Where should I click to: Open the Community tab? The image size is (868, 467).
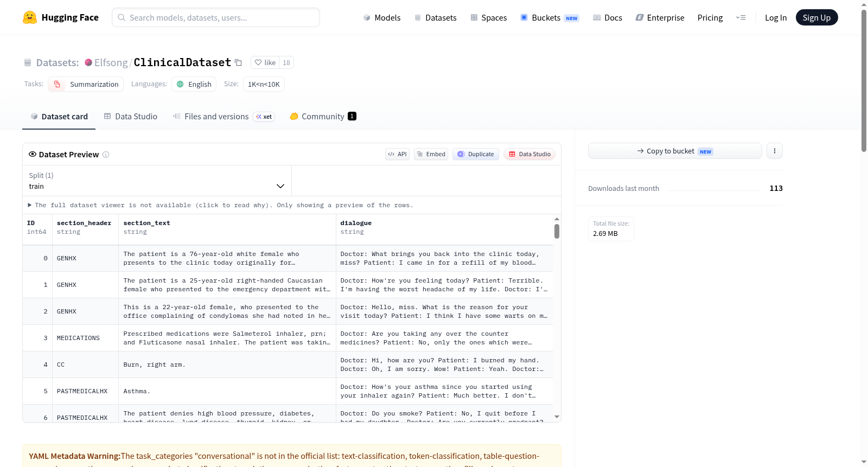tap(323, 116)
